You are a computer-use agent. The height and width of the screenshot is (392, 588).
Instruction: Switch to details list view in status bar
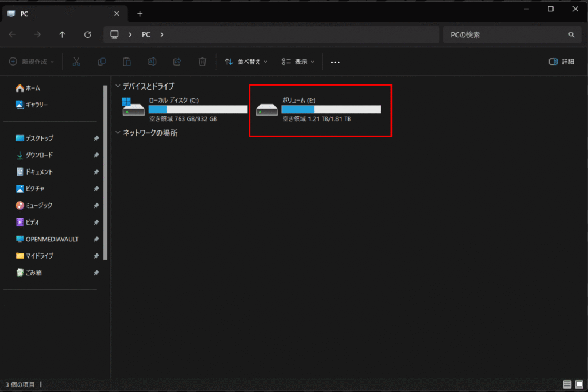[567, 384]
